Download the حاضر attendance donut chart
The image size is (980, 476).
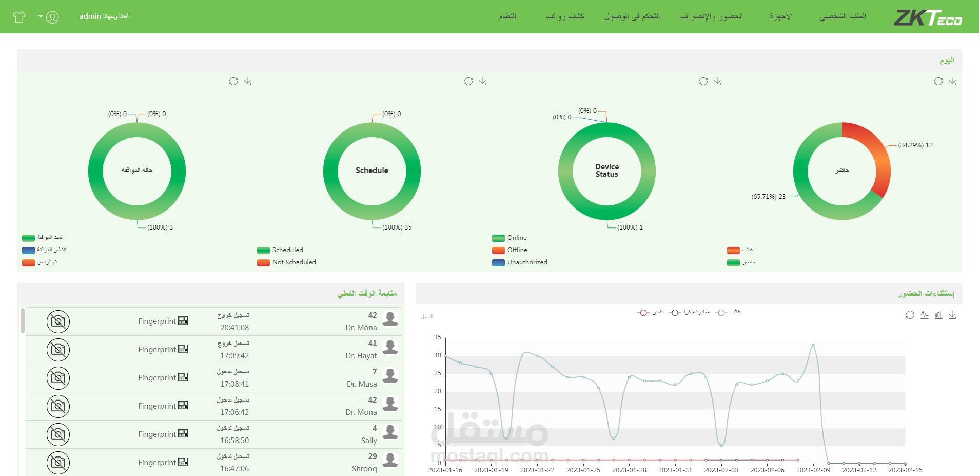click(953, 81)
